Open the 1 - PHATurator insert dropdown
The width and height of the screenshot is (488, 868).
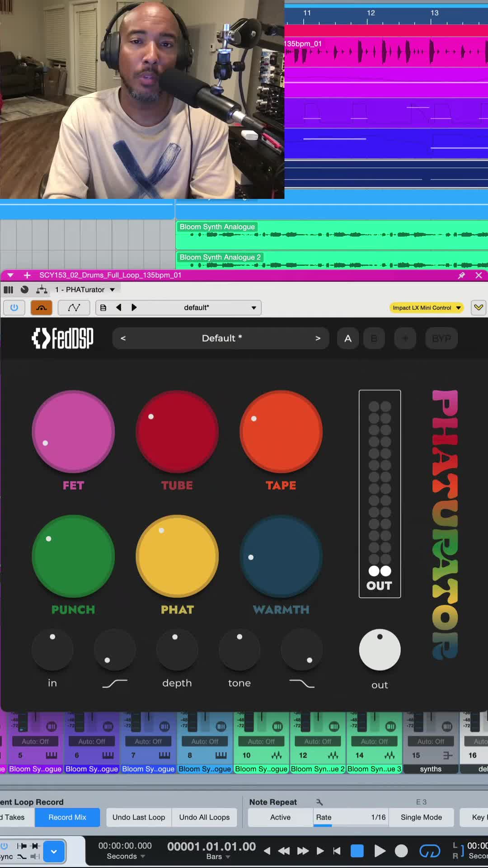pos(85,289)
